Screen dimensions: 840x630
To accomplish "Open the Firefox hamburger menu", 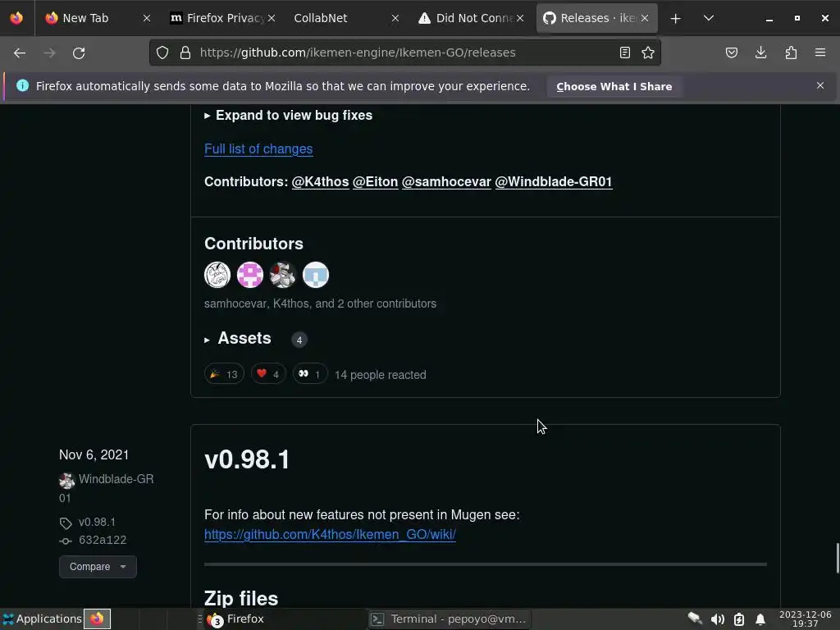I will pyautogui.click(x=820, y=52).
